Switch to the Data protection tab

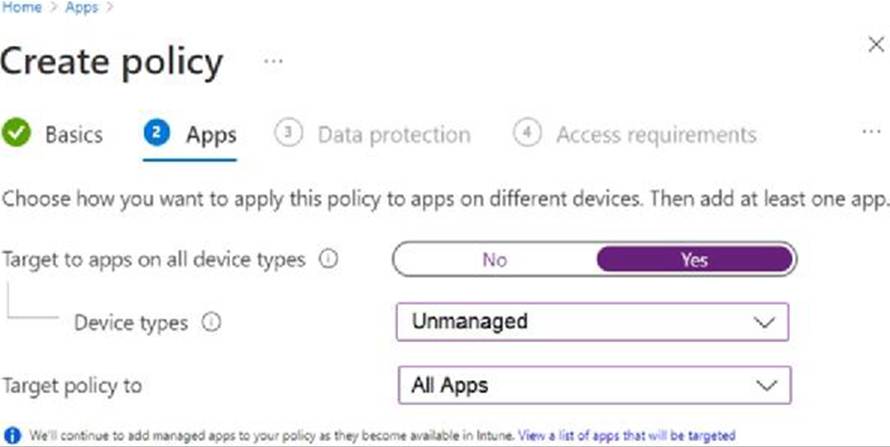[394, 135]
